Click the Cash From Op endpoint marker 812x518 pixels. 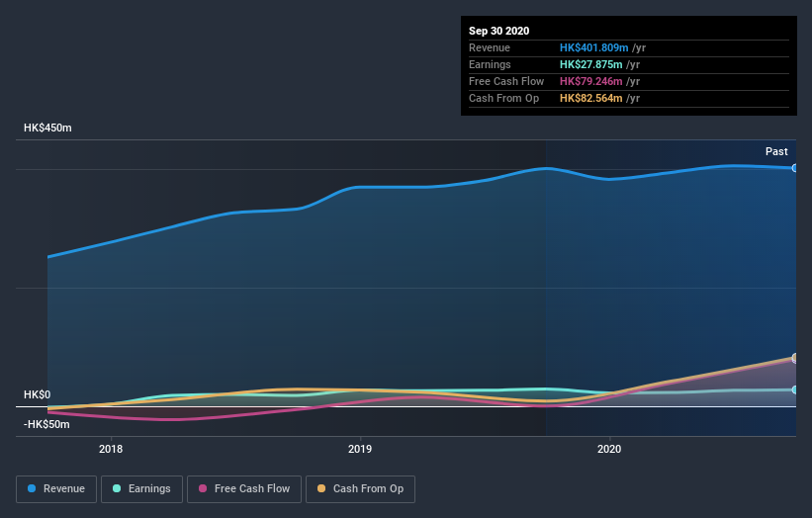click(795, 357)
